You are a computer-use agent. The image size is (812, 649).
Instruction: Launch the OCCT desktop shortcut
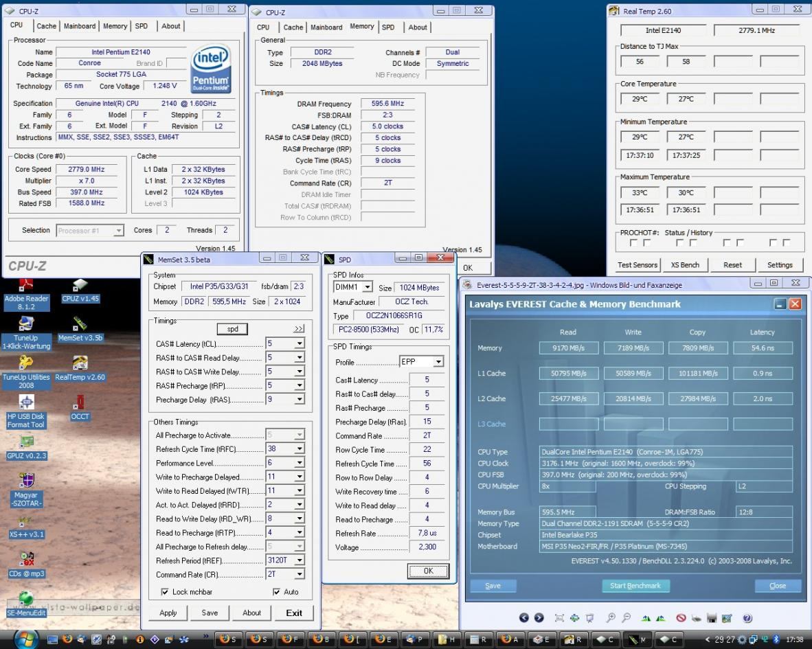80,409
